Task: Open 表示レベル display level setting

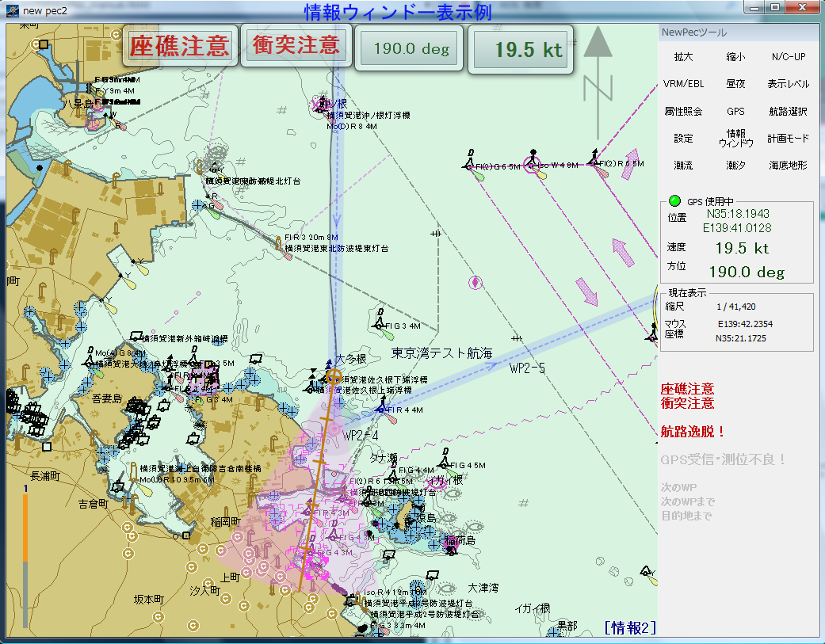Action: pyautogui.click(x=789, y=84)
